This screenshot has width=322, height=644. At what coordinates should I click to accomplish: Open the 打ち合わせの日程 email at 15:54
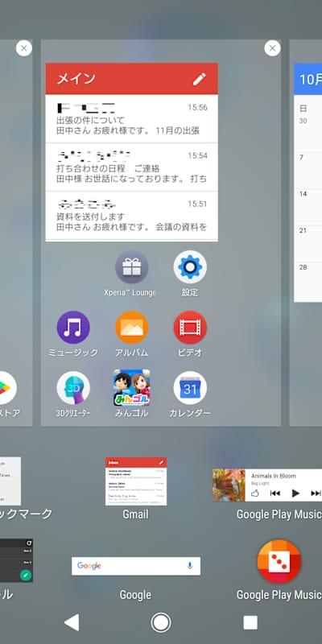click(x=131, y=167)
